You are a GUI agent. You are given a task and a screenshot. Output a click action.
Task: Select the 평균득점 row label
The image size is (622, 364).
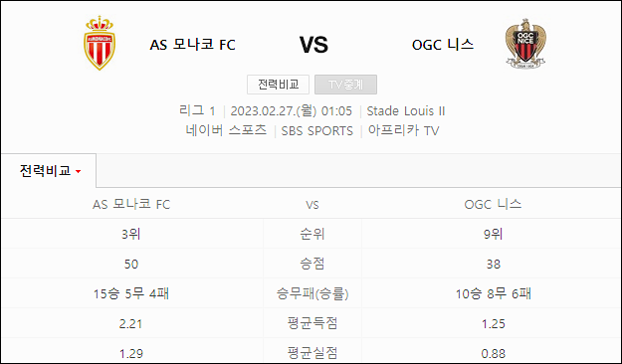pos(312,323)
